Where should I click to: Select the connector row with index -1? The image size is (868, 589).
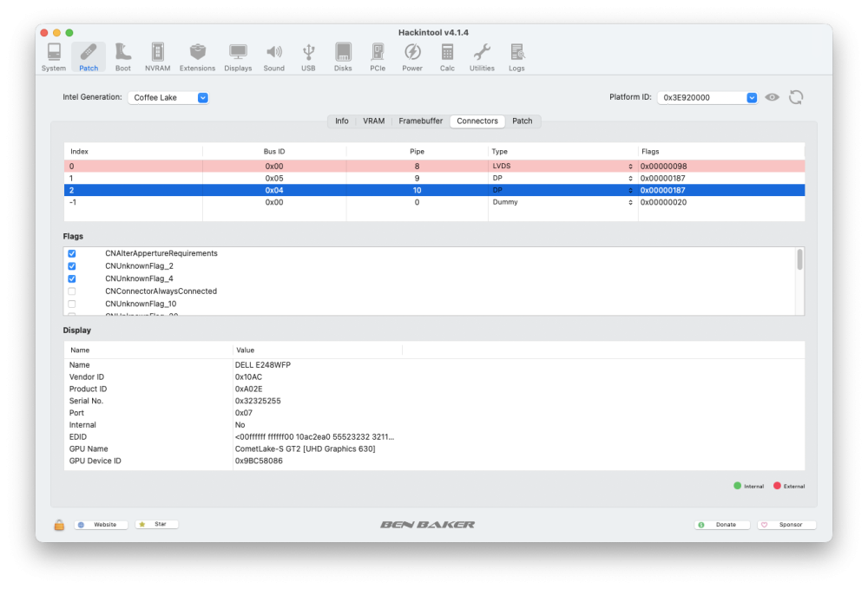pos(434,202)
